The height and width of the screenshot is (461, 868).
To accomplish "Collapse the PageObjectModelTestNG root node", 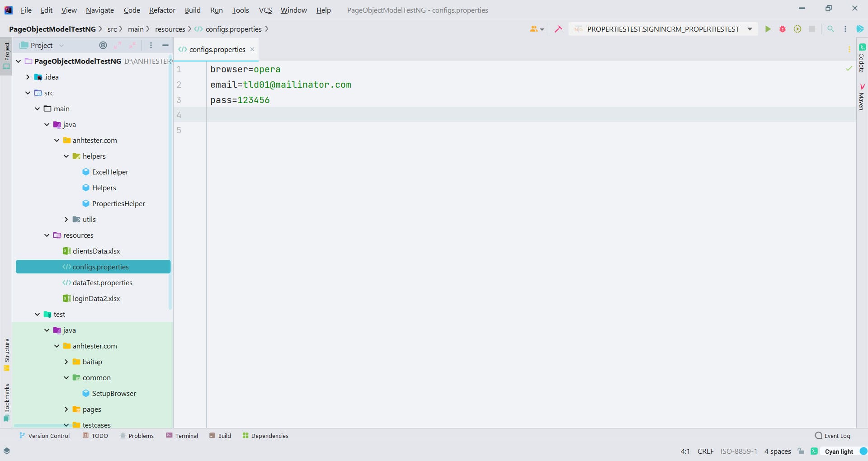I will coord(19,61).
